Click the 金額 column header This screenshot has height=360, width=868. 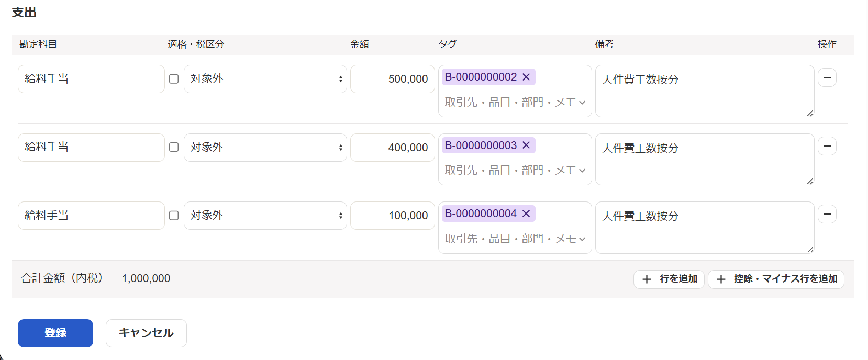[360, 44]
